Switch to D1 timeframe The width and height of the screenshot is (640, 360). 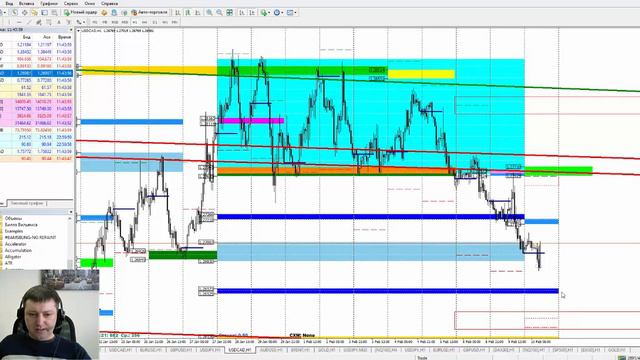155,22
